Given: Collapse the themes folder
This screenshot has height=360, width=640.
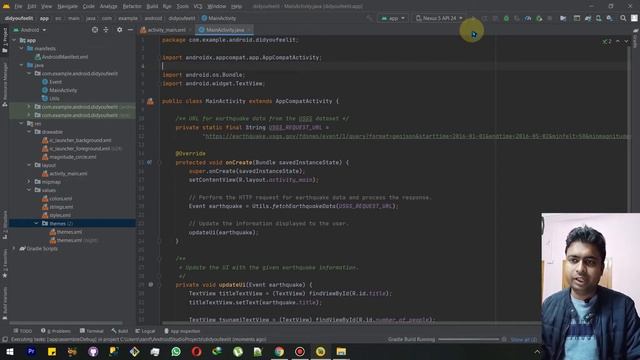Looking at the screenshot, I should tap(36, 223).
